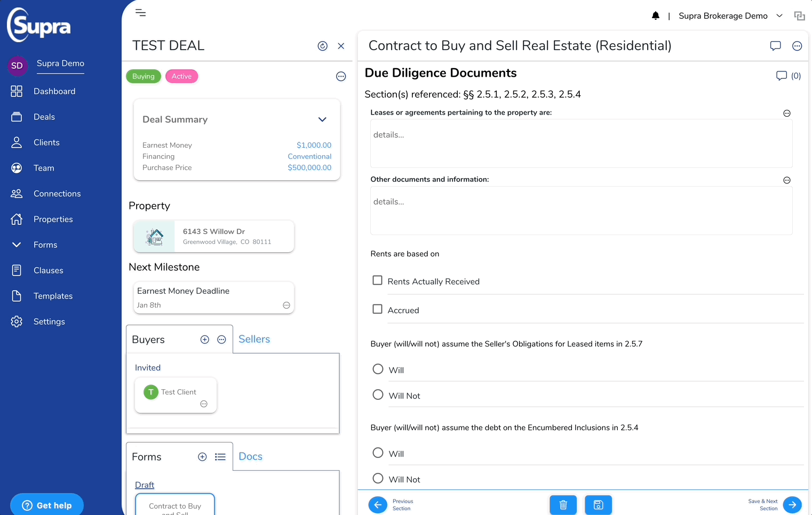Click the Get help button

pos(47,505)
